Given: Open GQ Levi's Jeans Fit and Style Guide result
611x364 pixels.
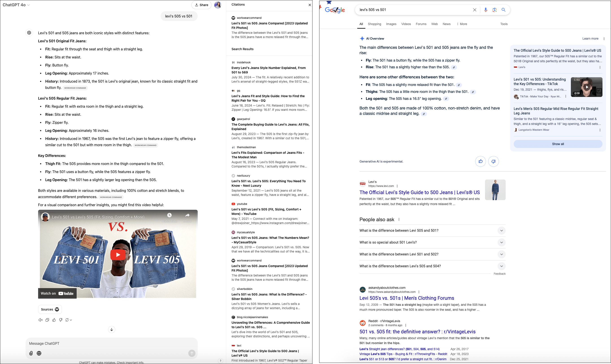Looking at the screenshot, I should click(268, 98).
